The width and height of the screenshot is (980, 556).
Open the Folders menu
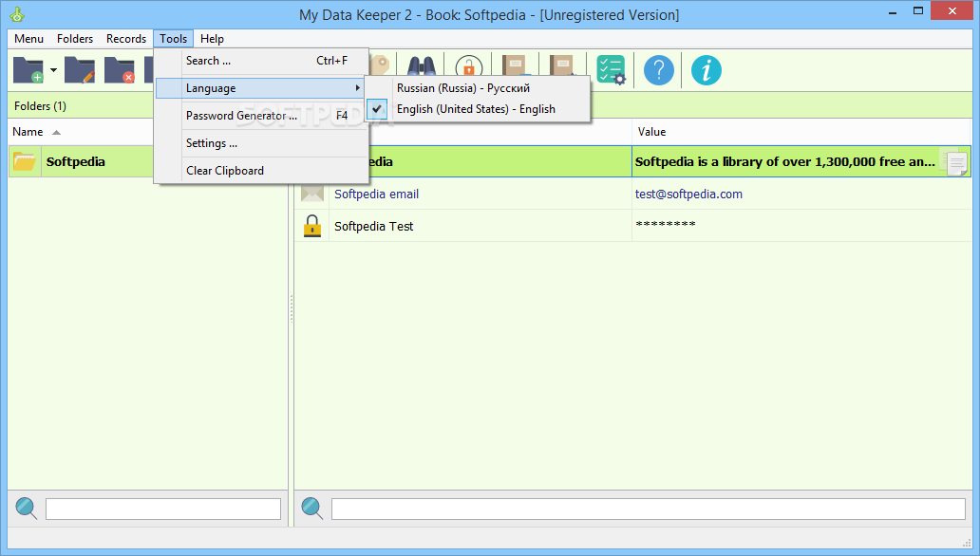coord(75,39)
